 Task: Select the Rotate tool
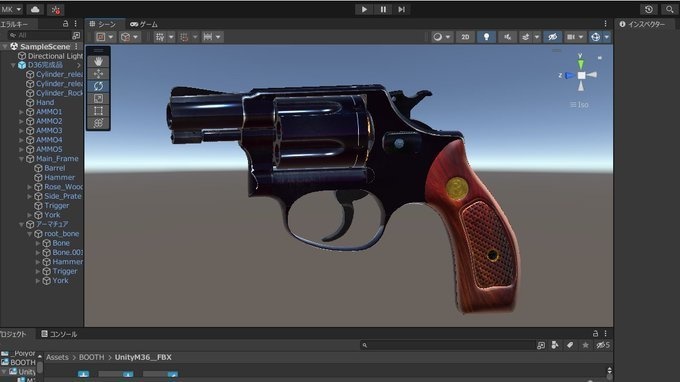pyautogui.click(x=98, y=86)
